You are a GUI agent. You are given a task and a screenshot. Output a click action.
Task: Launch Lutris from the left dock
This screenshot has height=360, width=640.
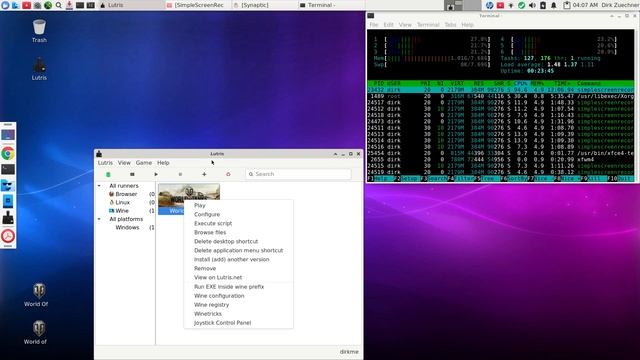[8, 218]
